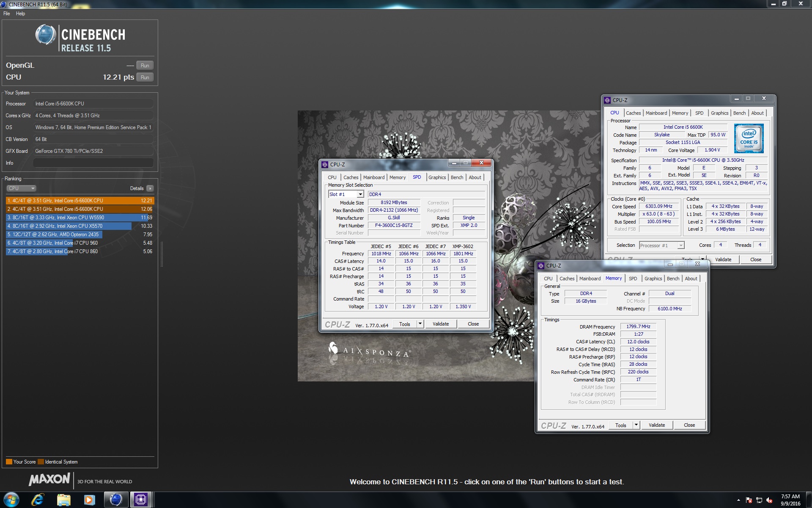This screenshot has height=508, width=812.
Task: Open the CPU ranking type dropdown
Action: (21, 188)
